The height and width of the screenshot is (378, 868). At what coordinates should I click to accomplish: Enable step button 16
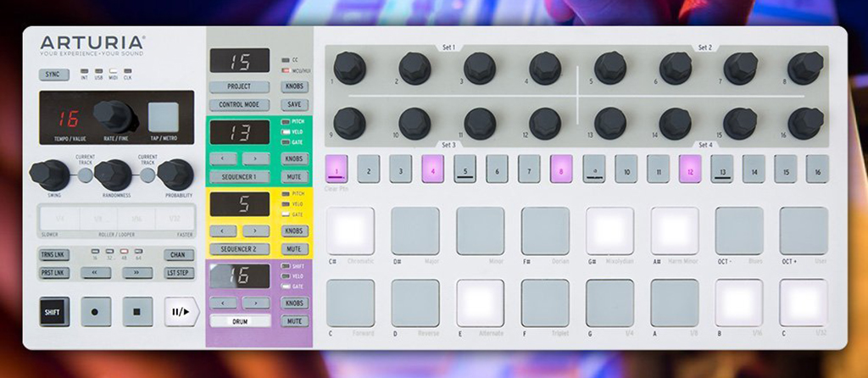coord(818,169)
